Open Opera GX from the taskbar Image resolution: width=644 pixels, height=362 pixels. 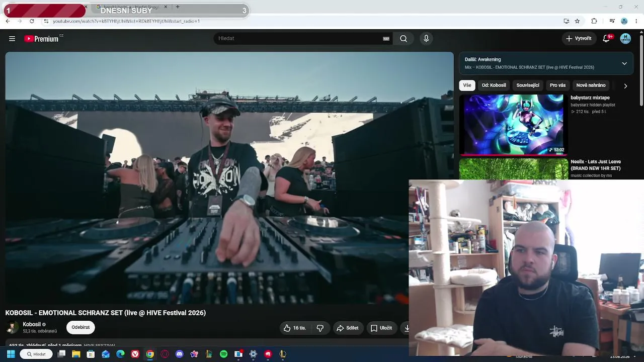(165, 354)
